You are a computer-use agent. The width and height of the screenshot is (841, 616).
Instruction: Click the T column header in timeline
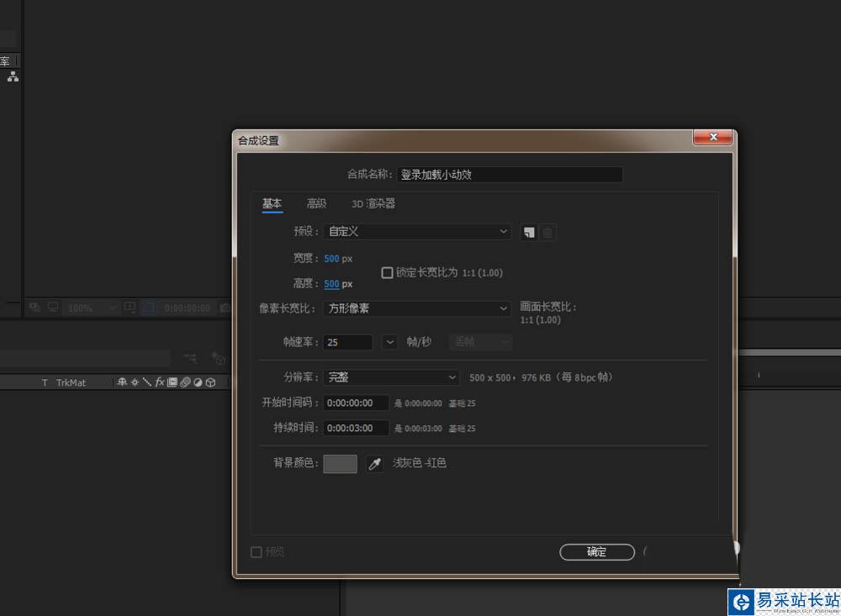tap(45, 382)
